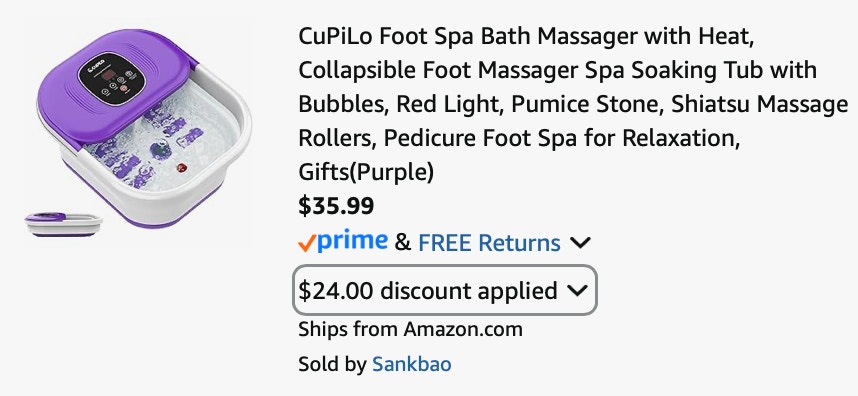Expand the $24.00 discount applied box
Screen dimensions: 858x396
(x=445, y=290)
